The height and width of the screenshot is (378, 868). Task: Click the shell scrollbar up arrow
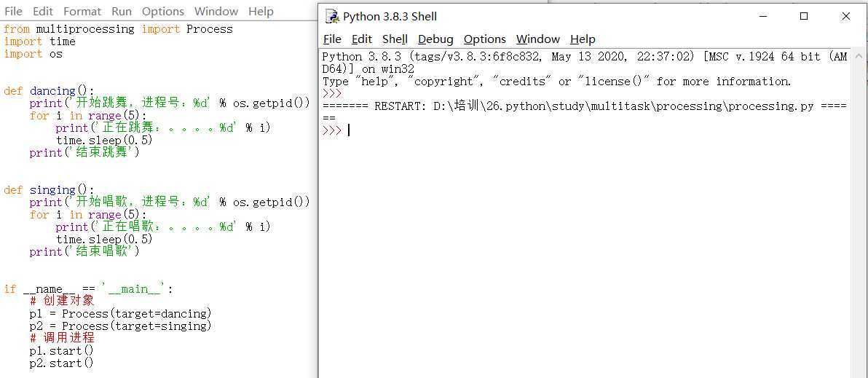pos(859,57)
